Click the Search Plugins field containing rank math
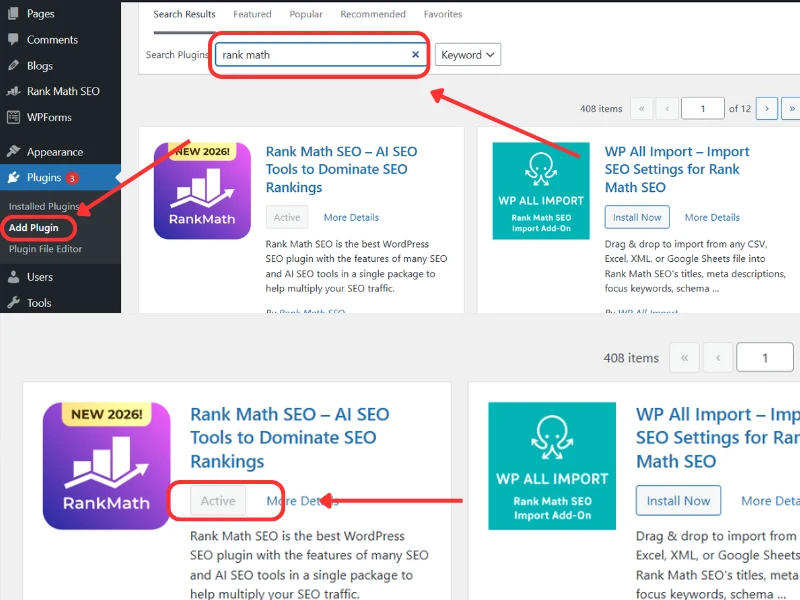800x600 pixels. (x=310, y=55)
